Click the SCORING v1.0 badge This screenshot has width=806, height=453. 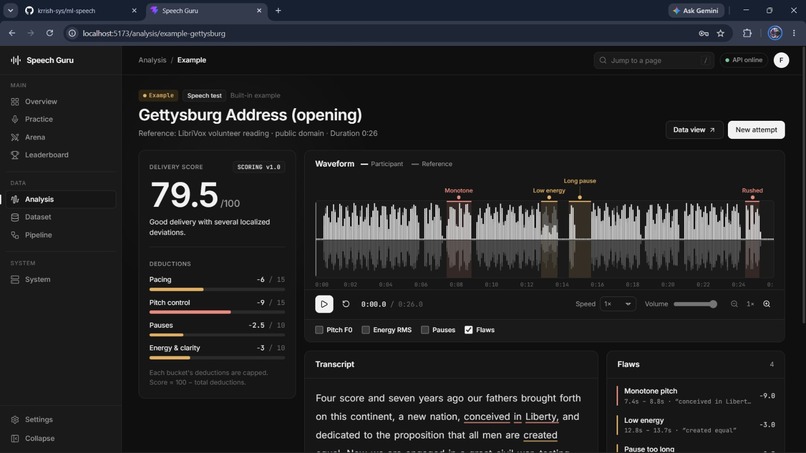coord(259,167)
